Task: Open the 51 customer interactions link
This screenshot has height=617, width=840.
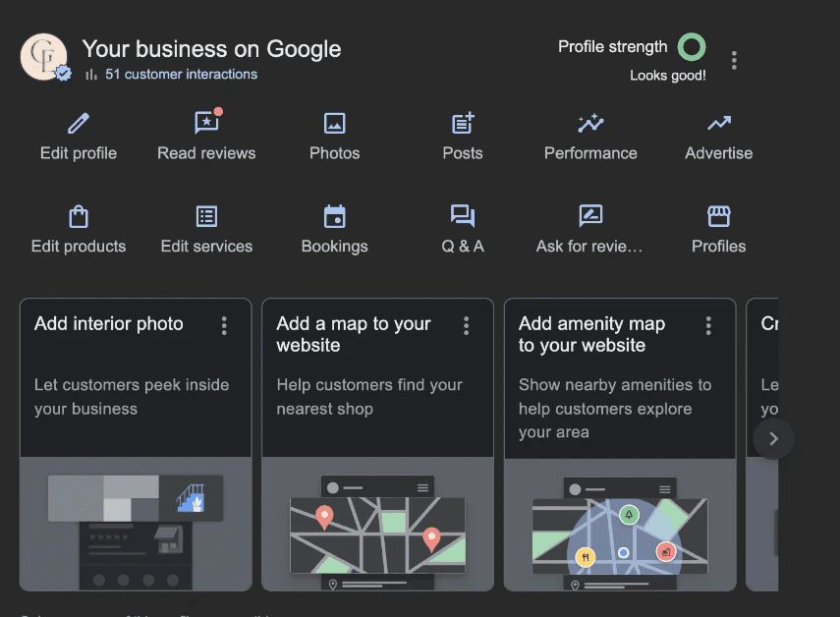Action: (181, 75)
